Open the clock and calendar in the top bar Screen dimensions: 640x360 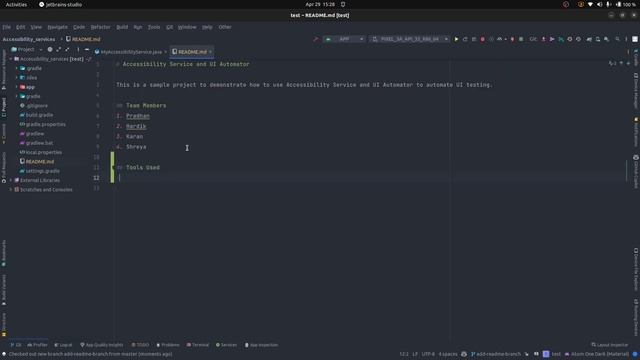[x=320, y=4]
